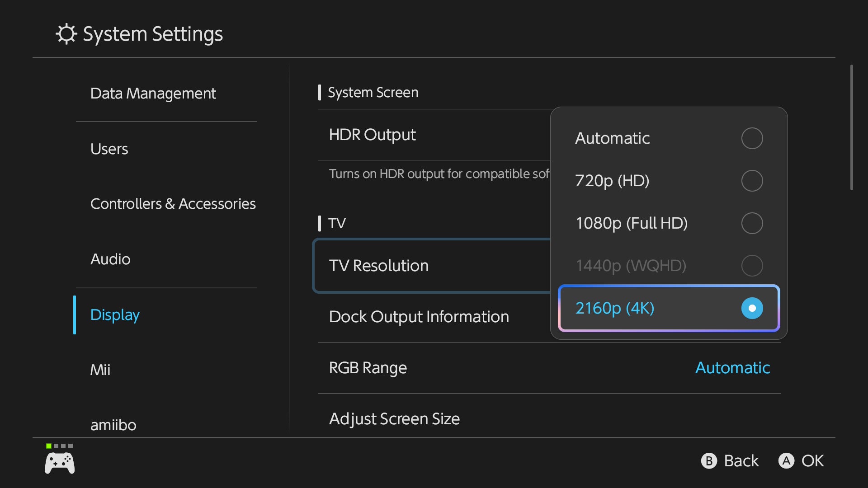Open Adjust Screen Size

[394, 419]
